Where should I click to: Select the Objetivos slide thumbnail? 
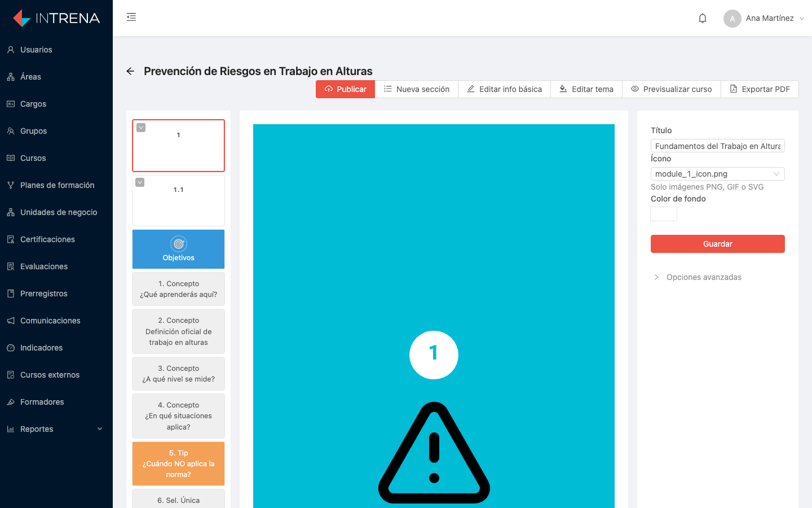(x=178, y=249)
